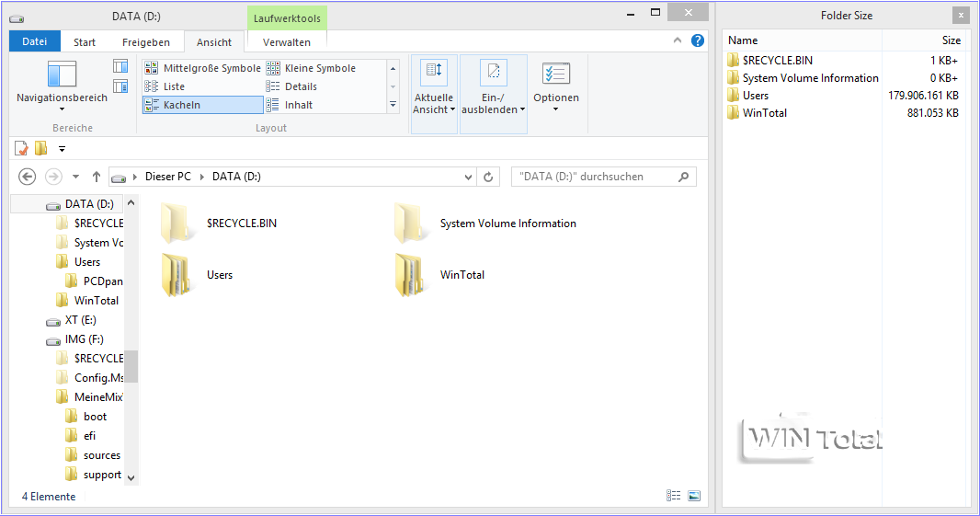This screenshot has height=516, width=980.
Task: Select System Volume Information in Folder Size
Action: coord(844,78)
